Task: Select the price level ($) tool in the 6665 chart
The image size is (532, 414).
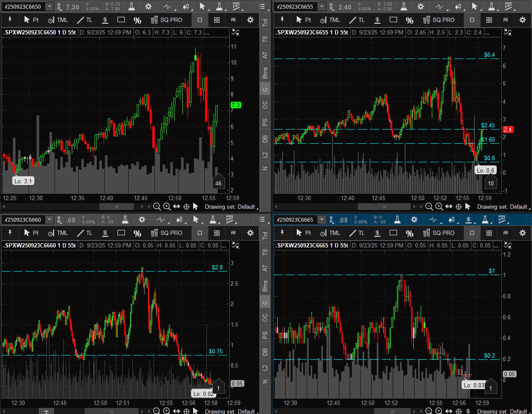Action: click(377, 233)
